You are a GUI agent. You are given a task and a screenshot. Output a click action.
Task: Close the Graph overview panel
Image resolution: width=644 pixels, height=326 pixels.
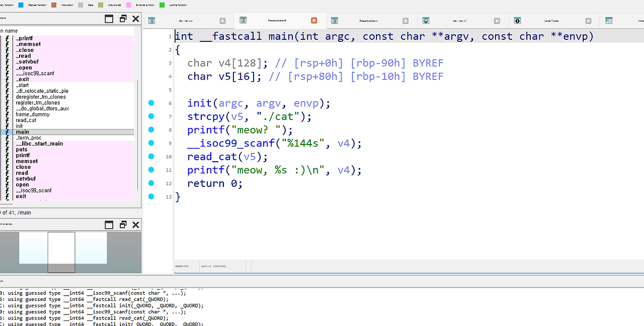pos(136,225)
